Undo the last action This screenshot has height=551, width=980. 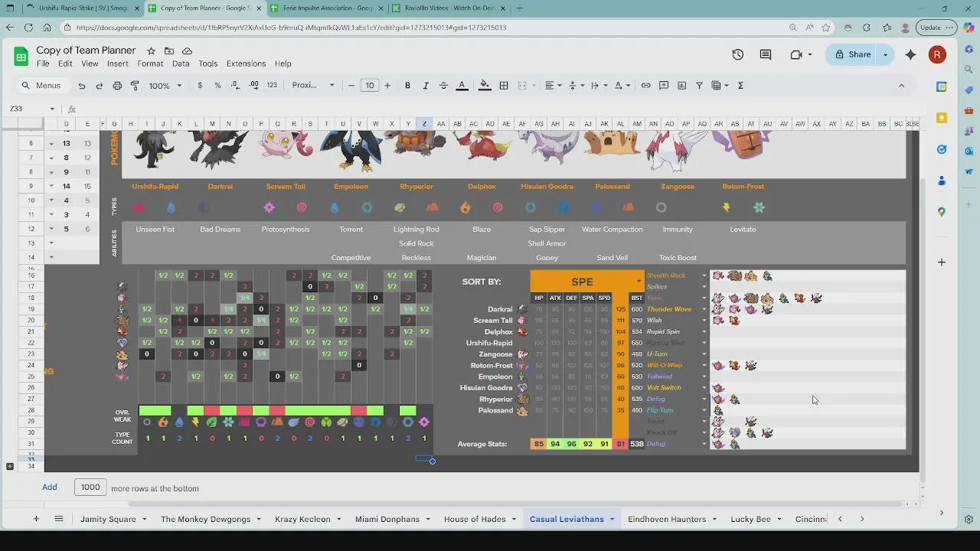82,86
